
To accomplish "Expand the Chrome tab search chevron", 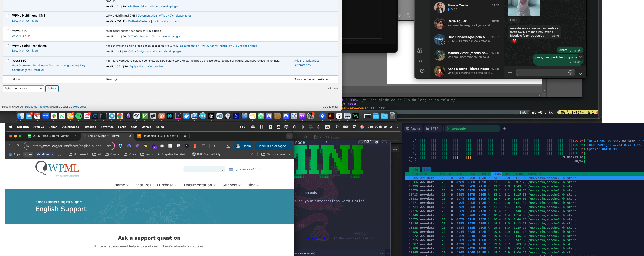I will click(289, 136).
